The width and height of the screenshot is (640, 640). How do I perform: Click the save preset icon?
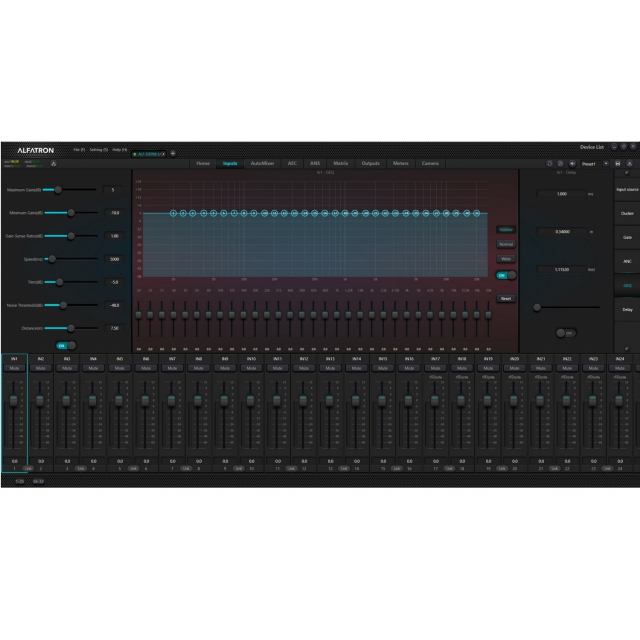point(618,163)
